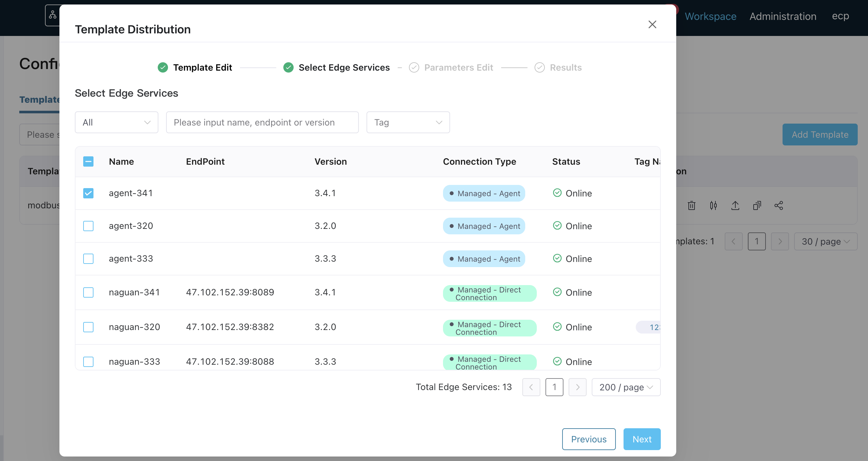Click the Online status icon for naguan-320

tap(557, 326)
